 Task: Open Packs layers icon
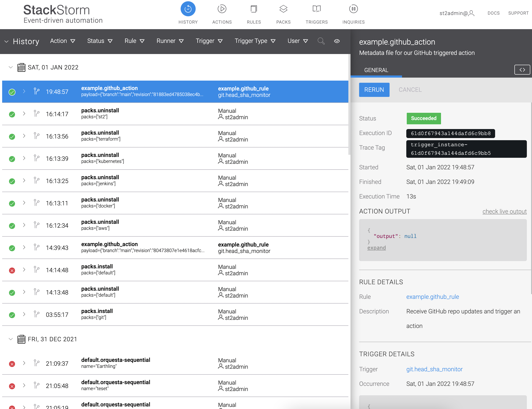[x=283, y=9]
